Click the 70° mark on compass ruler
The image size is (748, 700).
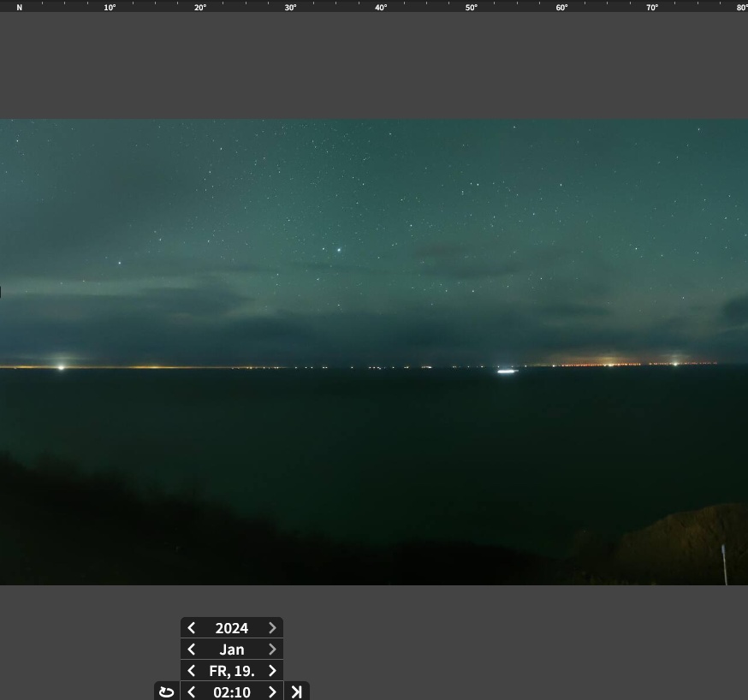coord(651,8)
